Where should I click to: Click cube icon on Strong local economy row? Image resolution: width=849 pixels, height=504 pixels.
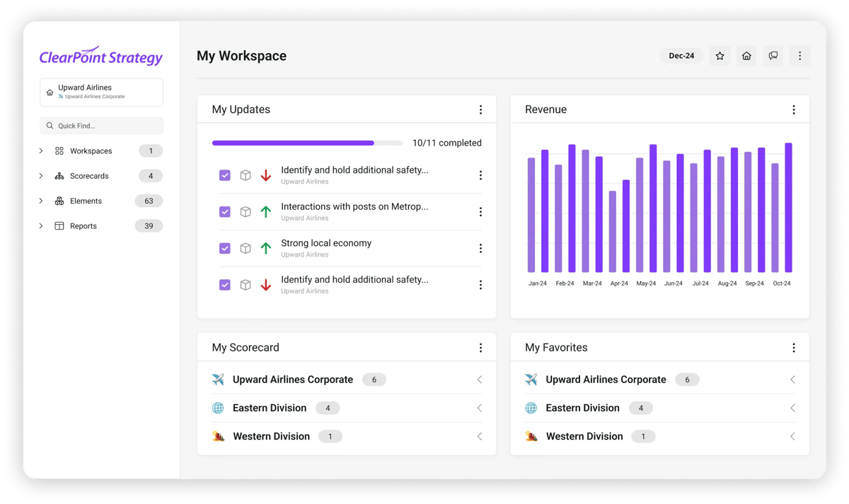coord(246,248)
